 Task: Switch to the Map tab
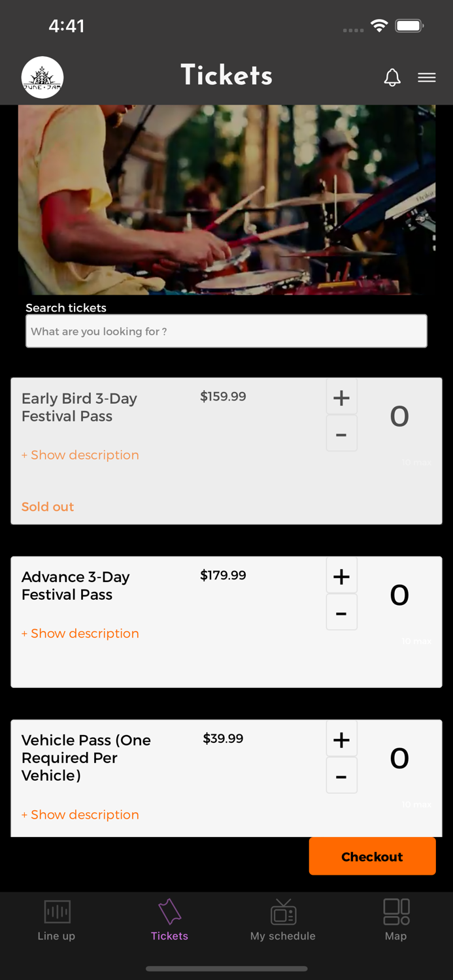tap(396, 920)
